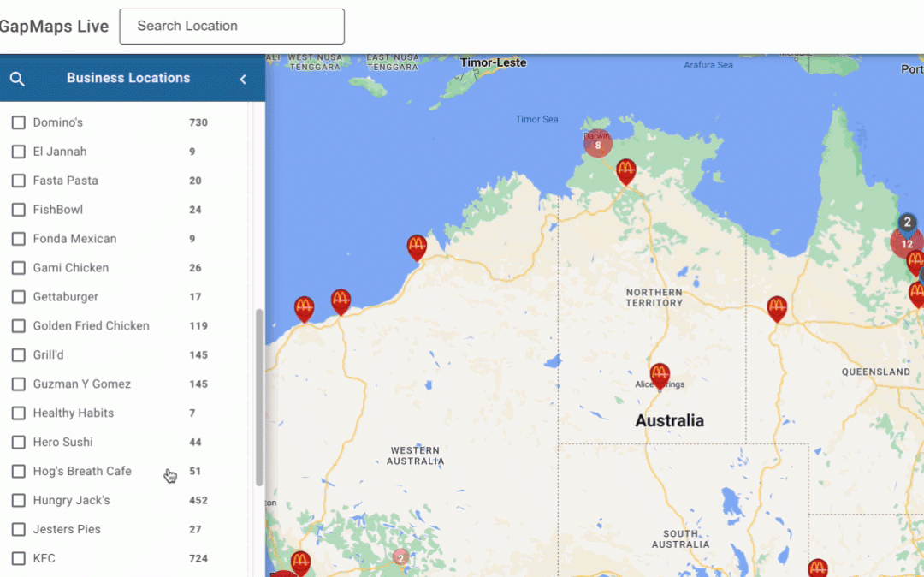Select the Hog's Breath Cafe label
Viewport: 924px width, 577px height.
[82, 471]
